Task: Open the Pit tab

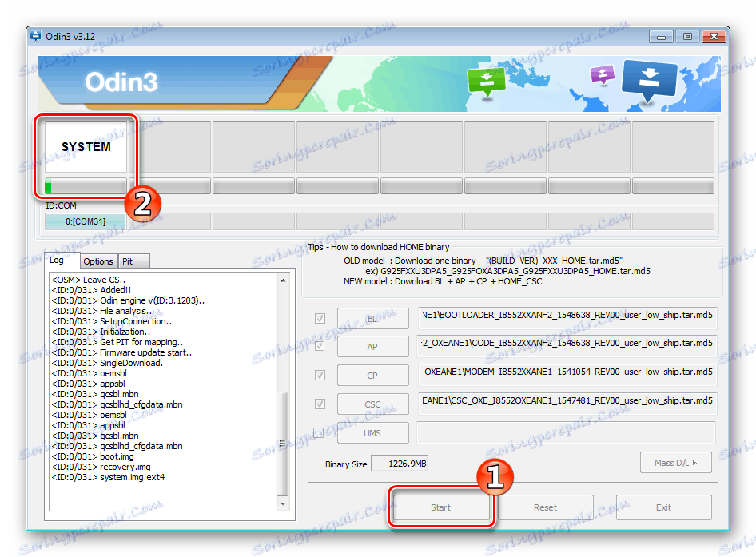Action: coord(133,261)
